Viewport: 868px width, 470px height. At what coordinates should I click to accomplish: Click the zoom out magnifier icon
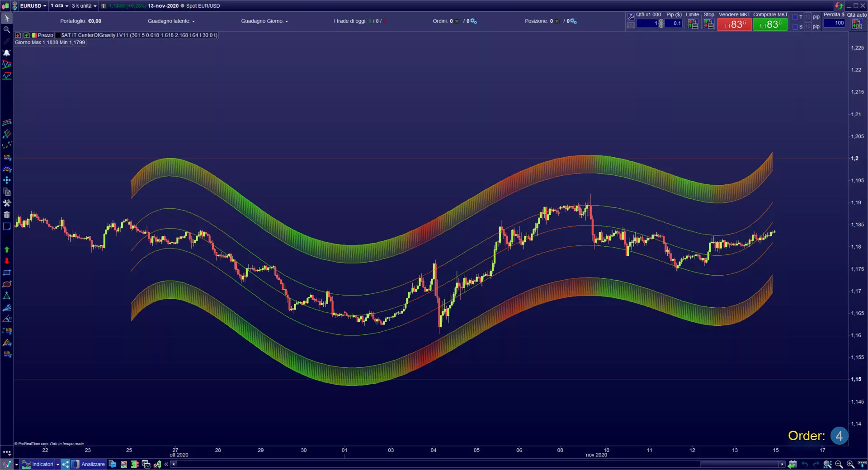click(x=839, y=464)
